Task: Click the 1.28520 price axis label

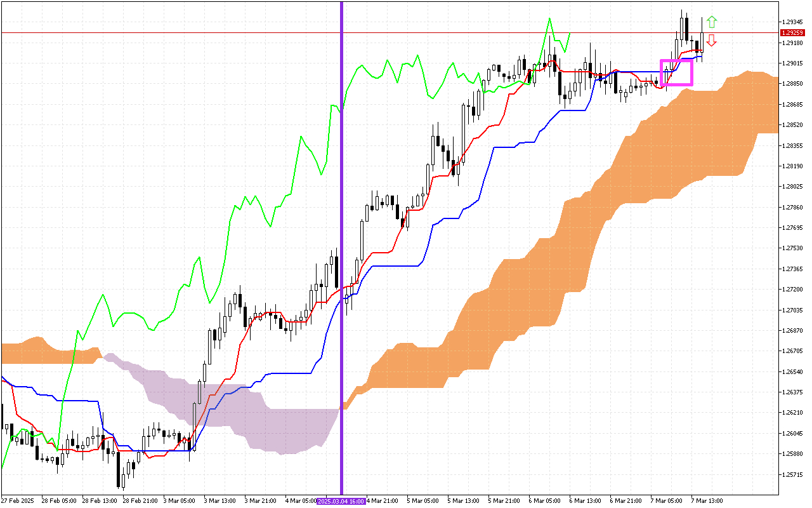Action: point(794,125)
